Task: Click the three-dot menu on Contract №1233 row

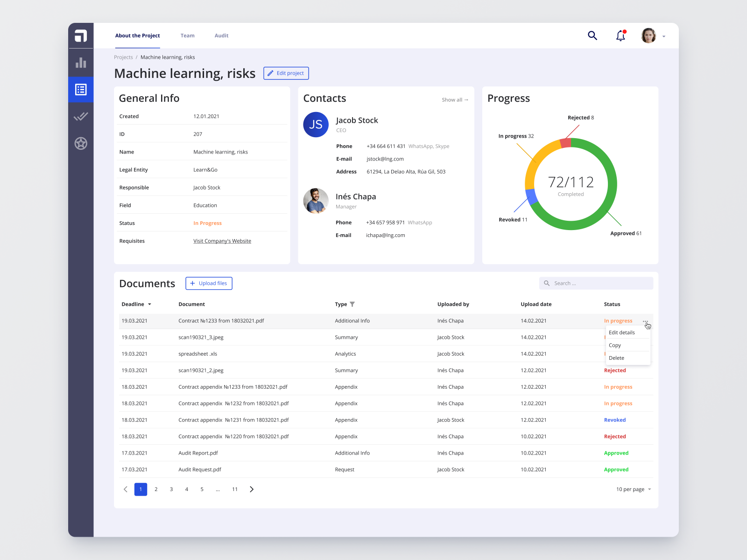Action: click(x=646, y=322)
